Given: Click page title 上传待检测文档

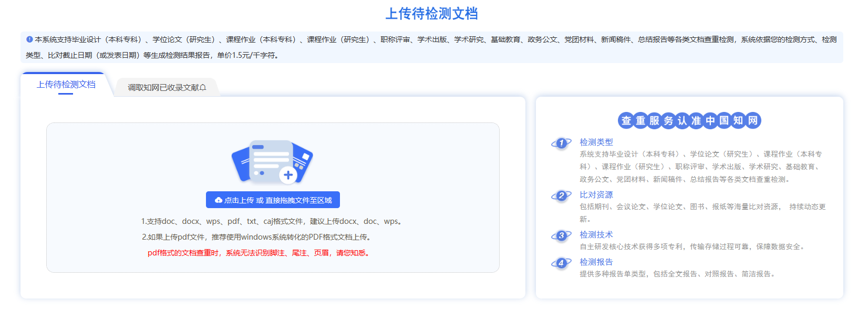Looking at the screenshot, I should [431, 14].
